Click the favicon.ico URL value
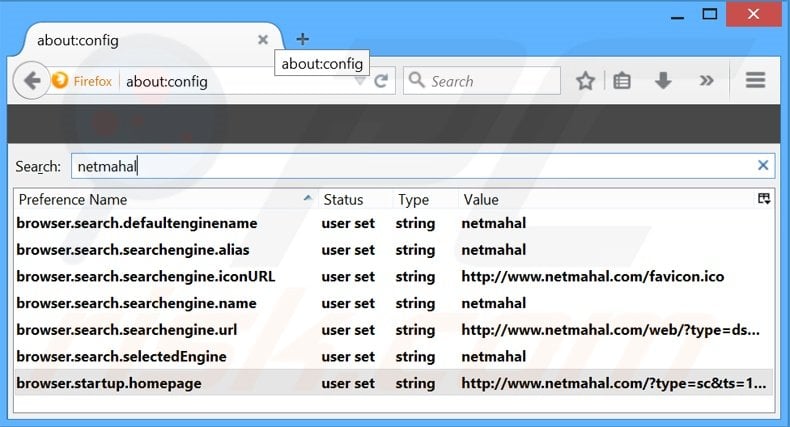 point(592,276)
